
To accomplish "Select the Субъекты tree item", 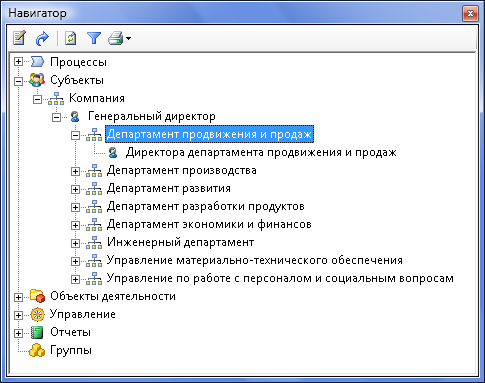I will [77, 80].
